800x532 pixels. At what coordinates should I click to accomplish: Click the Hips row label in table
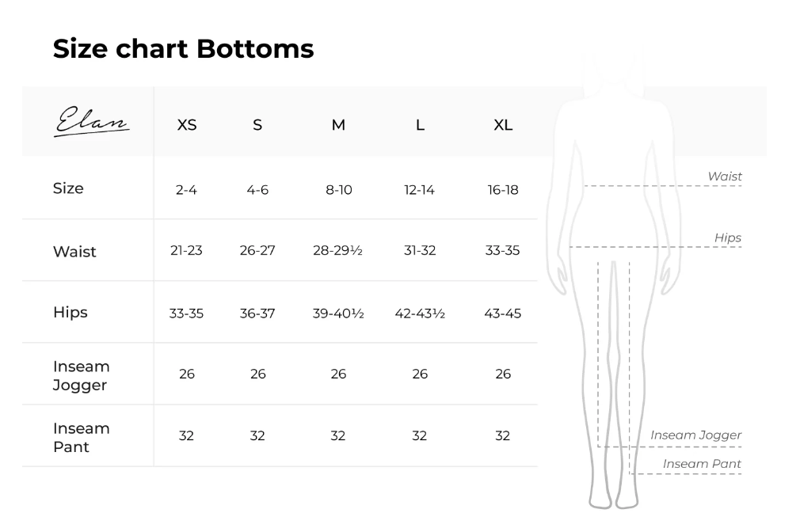tap(70, 312)
